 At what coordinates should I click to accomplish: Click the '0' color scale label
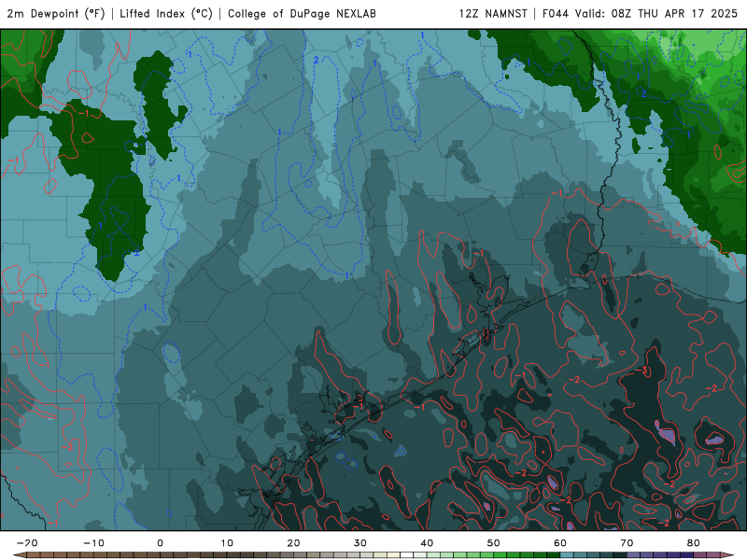pyautogui.click(x=160, y=543)
